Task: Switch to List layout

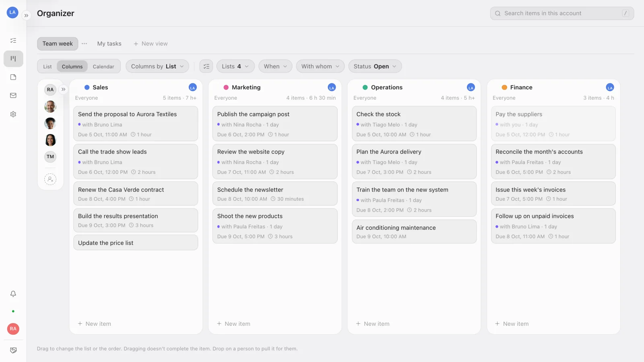Action: [47, 66]
